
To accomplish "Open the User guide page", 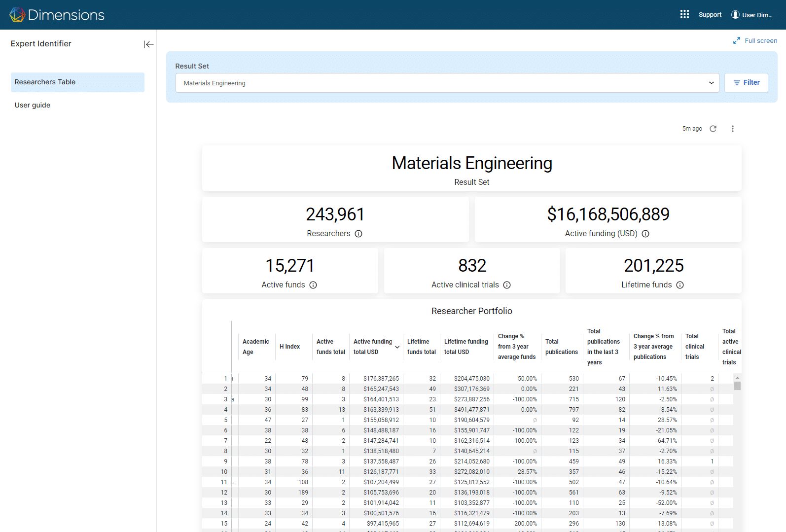I will coord(33,105).
